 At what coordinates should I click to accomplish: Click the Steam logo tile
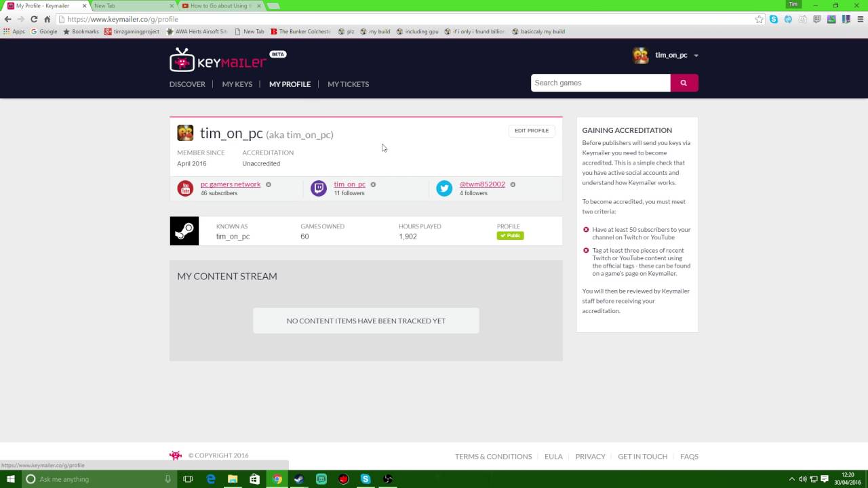(184, 231)
